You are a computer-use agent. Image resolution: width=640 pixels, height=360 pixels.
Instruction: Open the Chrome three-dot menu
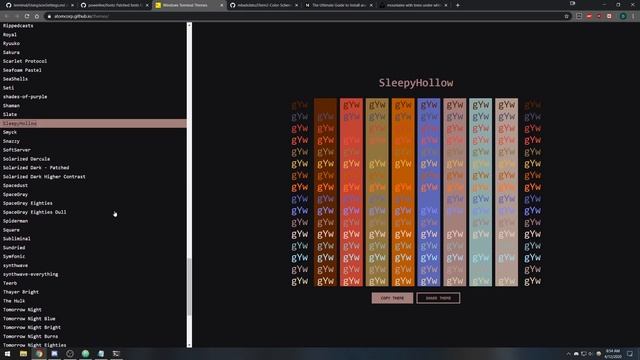point(633,16)
